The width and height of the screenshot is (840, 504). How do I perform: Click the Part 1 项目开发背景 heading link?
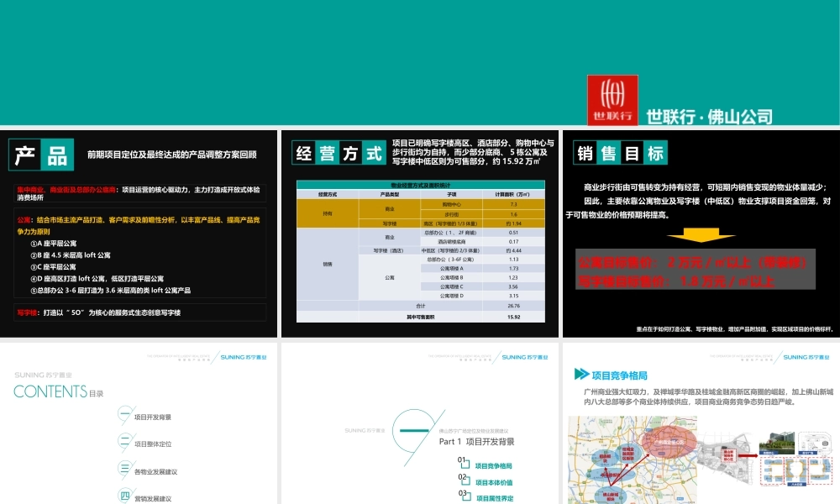[x=477, y=442]
